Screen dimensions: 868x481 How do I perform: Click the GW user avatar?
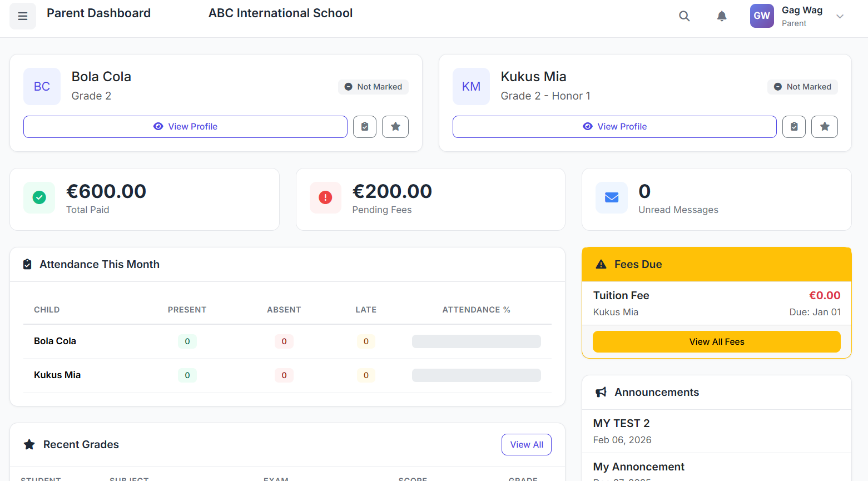pos(762,16)
